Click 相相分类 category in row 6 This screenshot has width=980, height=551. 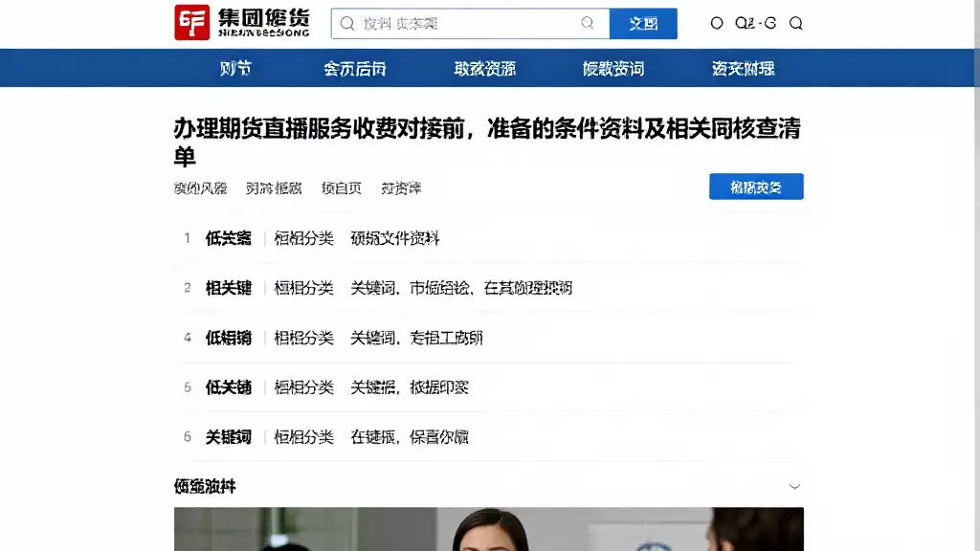pyautogui.click(x=303, y=436)
